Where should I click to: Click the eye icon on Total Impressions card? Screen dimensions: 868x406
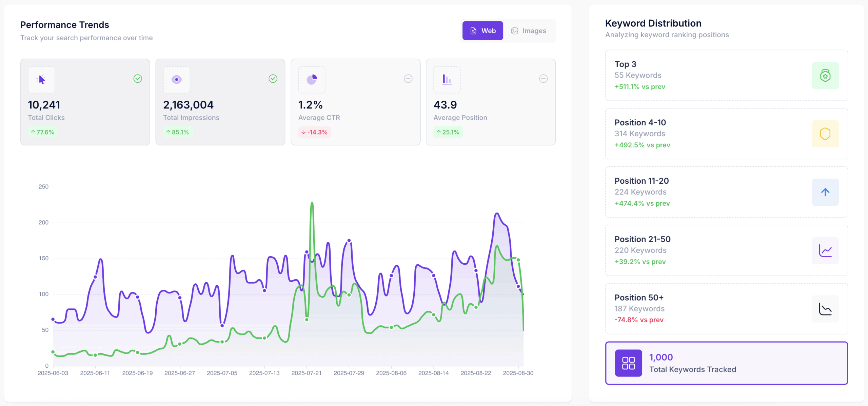[x=176, y=80]
